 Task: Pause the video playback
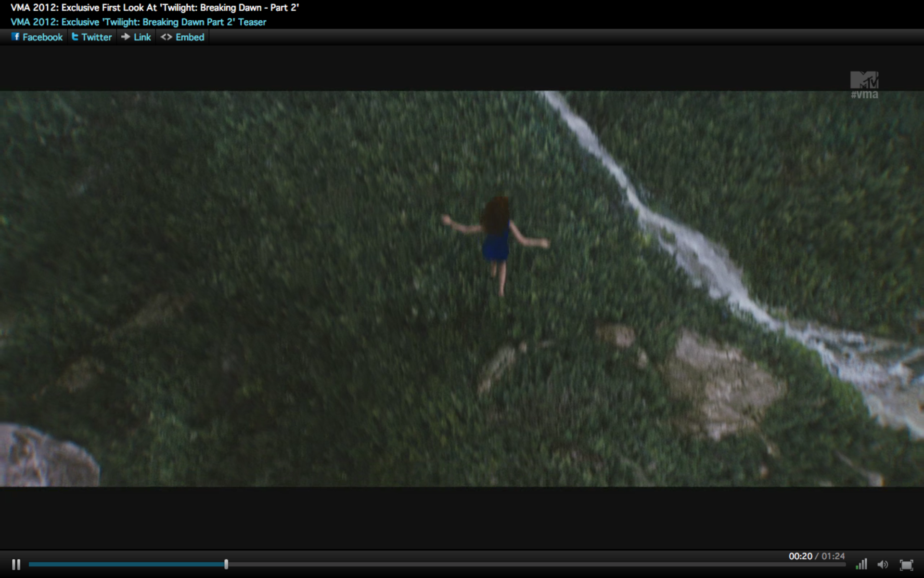(16, 565)
